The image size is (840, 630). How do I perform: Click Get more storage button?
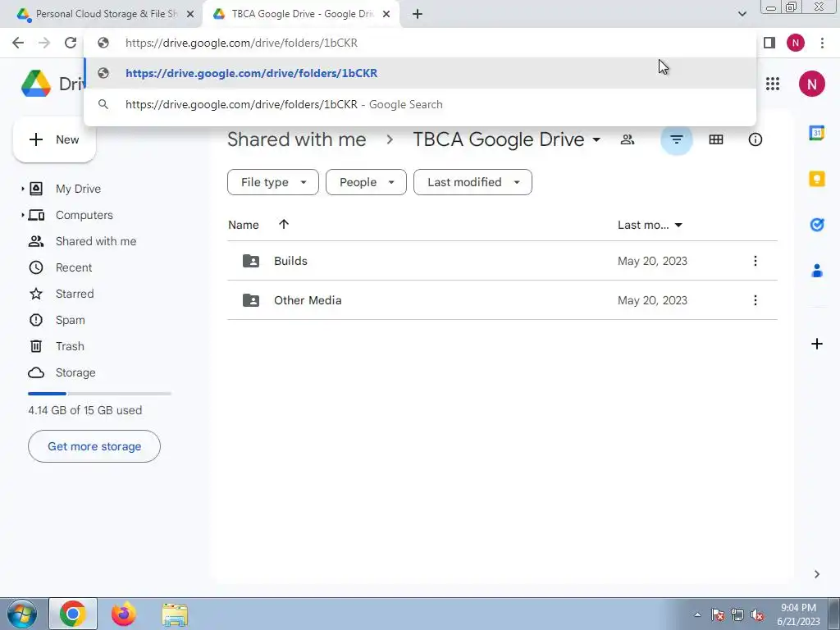(94, 446)
